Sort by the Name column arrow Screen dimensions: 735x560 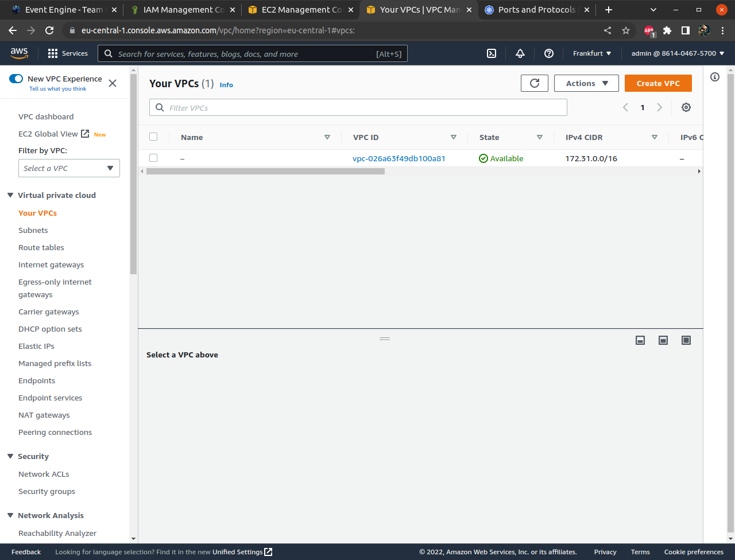point(327,137)
